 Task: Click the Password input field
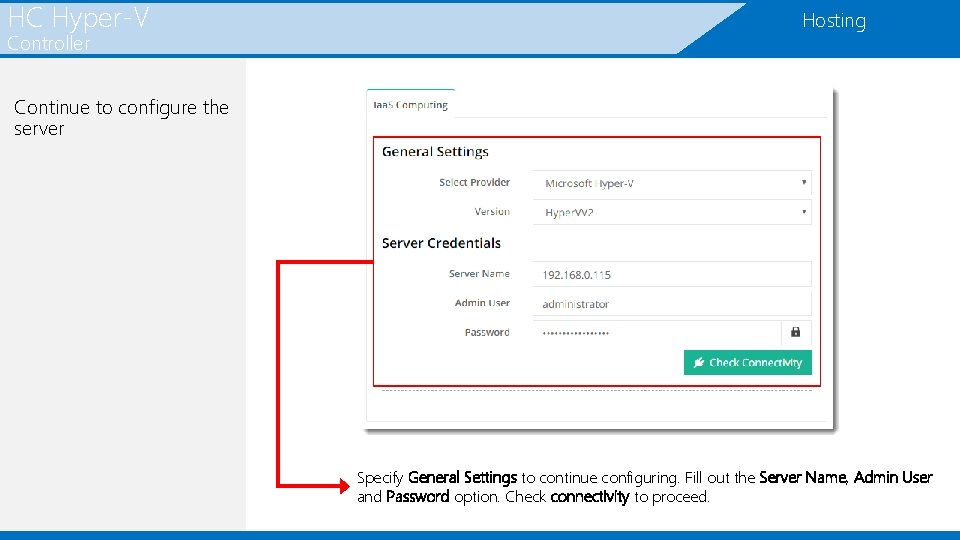coord(656,332)
